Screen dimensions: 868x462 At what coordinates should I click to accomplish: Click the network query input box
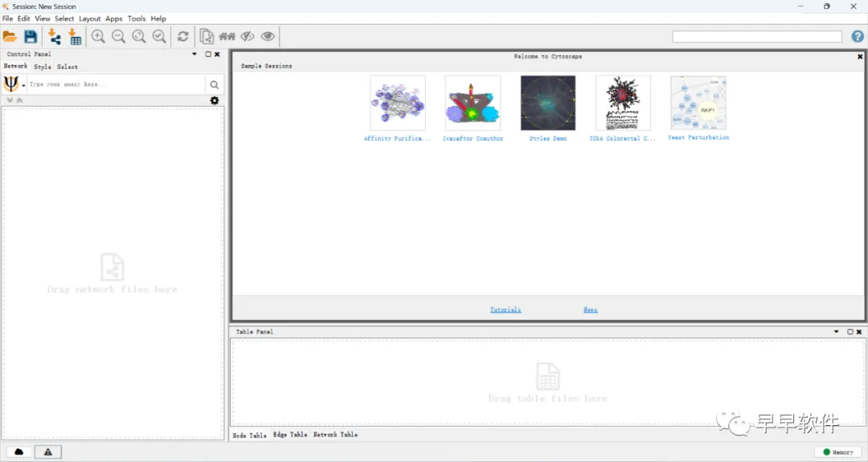coord(117,84)
